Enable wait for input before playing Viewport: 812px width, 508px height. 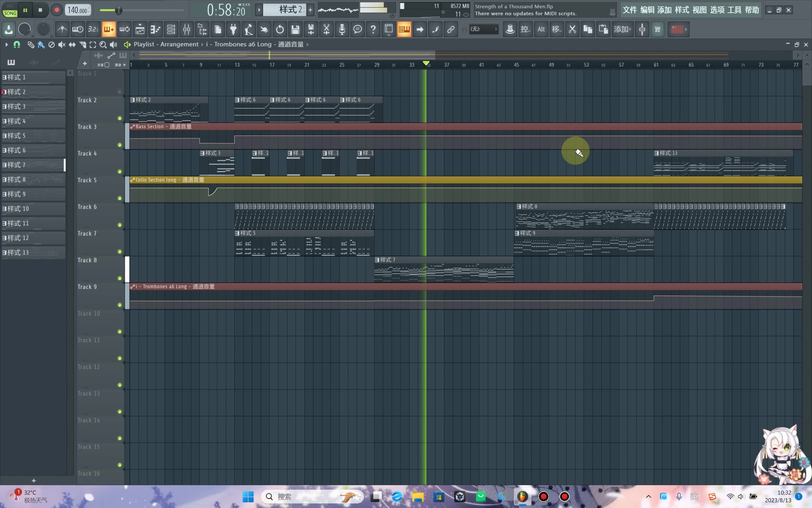(78, 29)
